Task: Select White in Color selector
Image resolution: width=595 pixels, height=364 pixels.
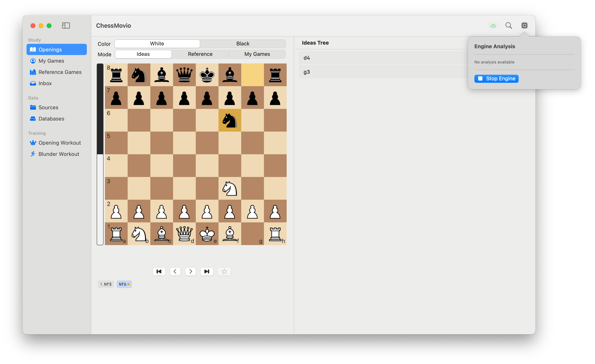Action: click(157, 44)
